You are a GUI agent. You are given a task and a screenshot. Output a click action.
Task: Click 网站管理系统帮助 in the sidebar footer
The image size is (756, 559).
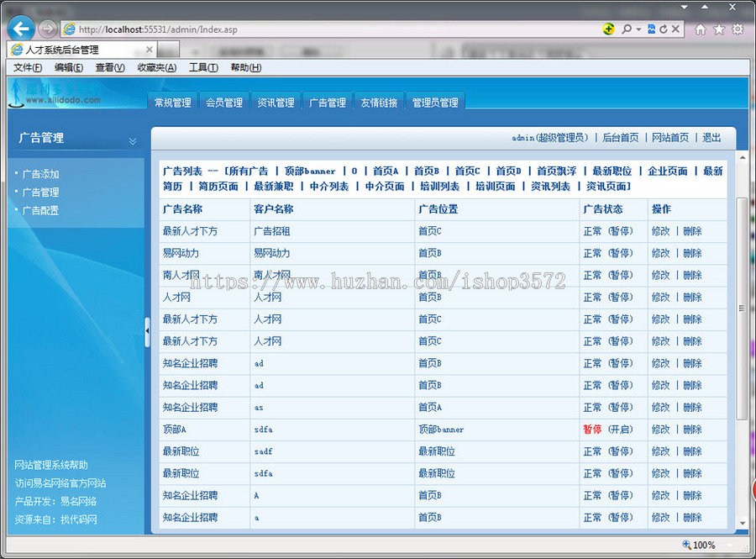pos(51,466)
